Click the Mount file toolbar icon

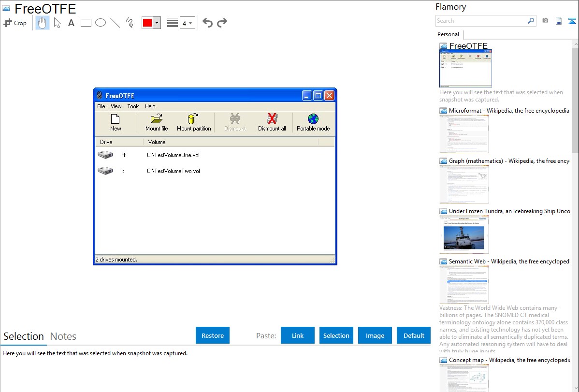click(x=157, y=122)
